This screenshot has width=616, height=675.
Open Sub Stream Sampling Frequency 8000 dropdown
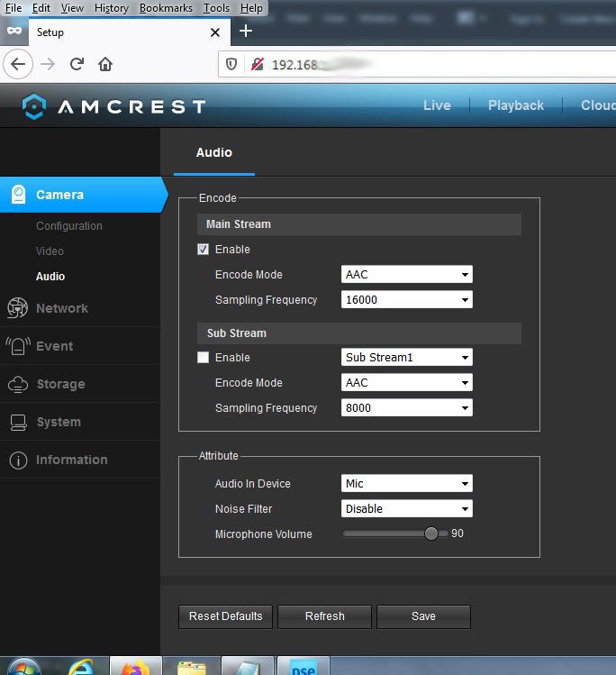pyautogui.click(x=406, y=407)
